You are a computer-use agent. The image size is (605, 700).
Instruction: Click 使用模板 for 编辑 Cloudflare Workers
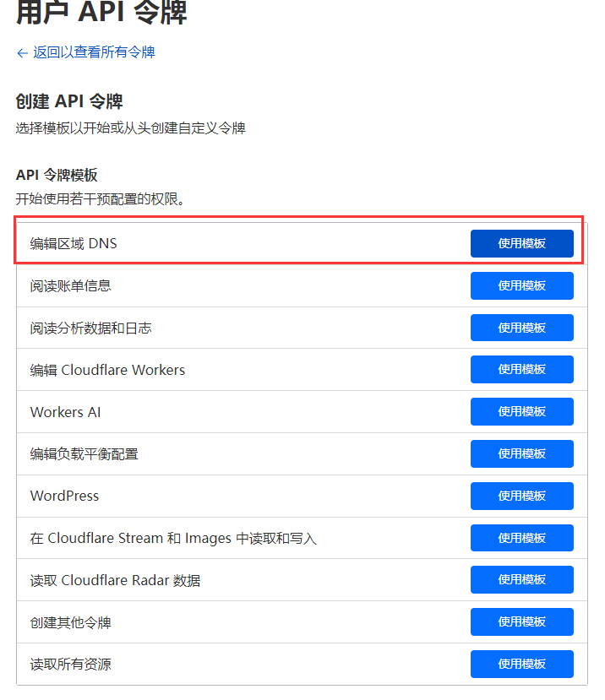tap(521, 369)
